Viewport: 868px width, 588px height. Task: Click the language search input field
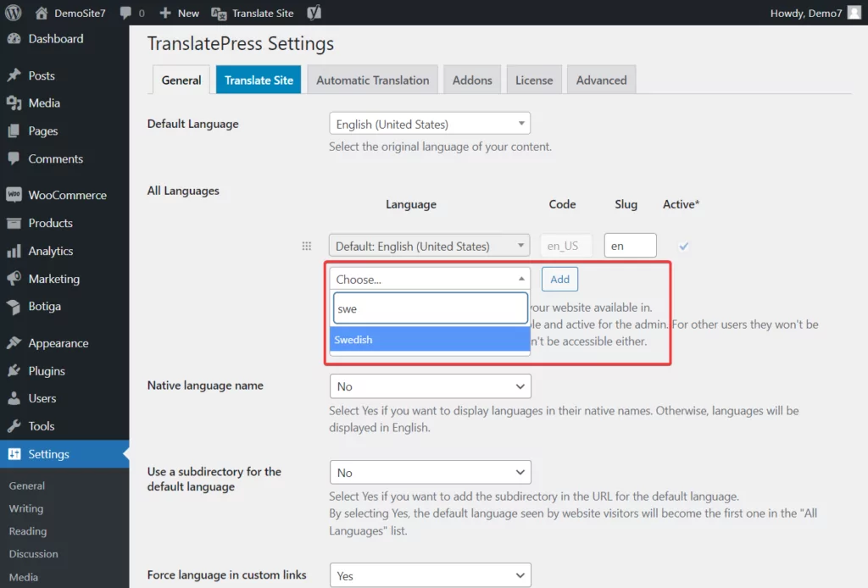pos(430,309)
